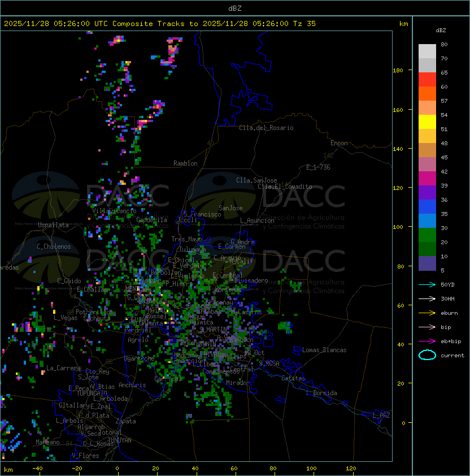Pick the orange swatch between 60 and 57
The height and width of the screenshot is (476, 470).
[427, 93]
